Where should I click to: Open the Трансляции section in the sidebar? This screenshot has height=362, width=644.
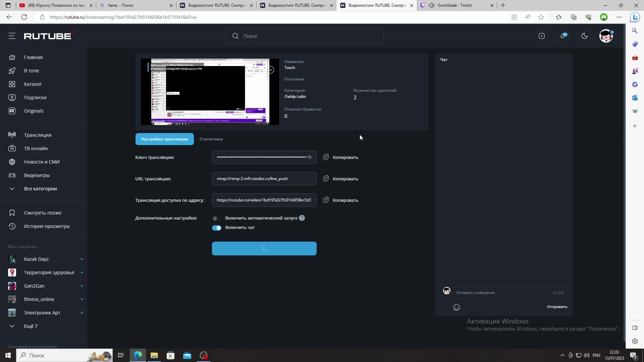coord(38,135)
